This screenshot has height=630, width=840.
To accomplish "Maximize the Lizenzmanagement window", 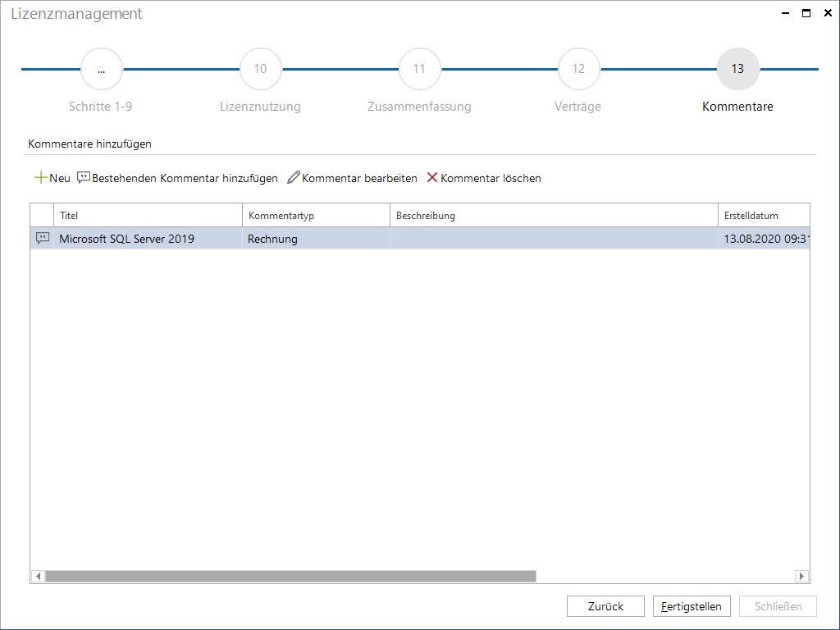I will 806,13.
